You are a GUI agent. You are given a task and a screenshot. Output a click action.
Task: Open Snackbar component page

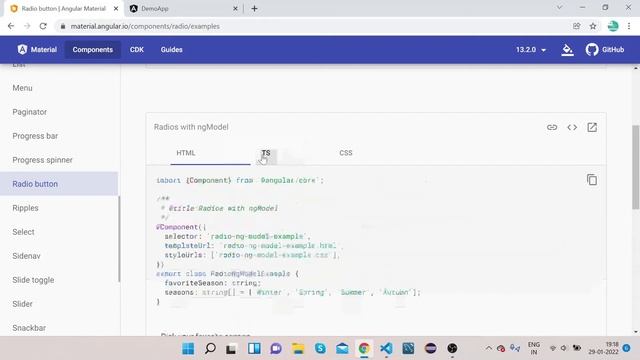pos(29,328)
